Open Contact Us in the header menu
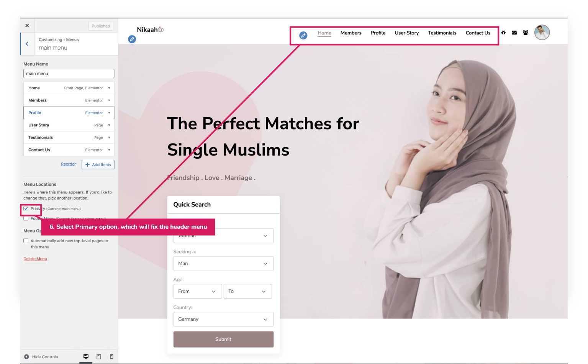The width and height of the screenshot is (588, 364). 478,33
